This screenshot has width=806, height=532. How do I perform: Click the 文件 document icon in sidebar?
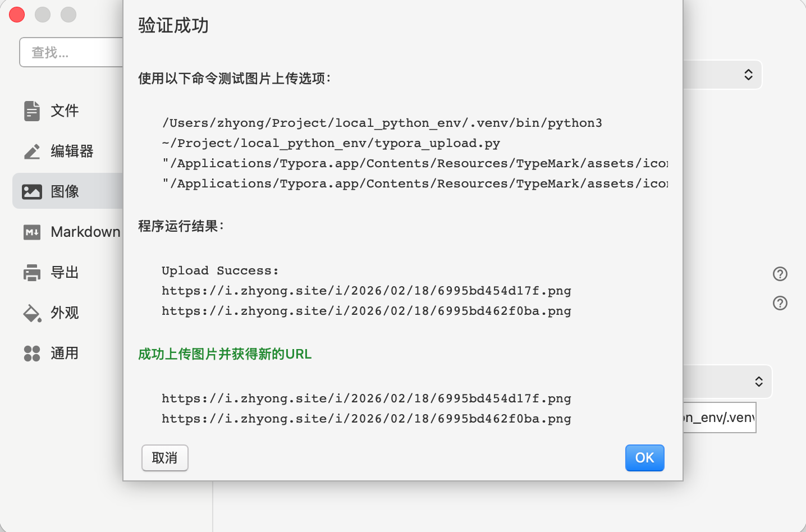pyautogui.click(x=32, y=111)
